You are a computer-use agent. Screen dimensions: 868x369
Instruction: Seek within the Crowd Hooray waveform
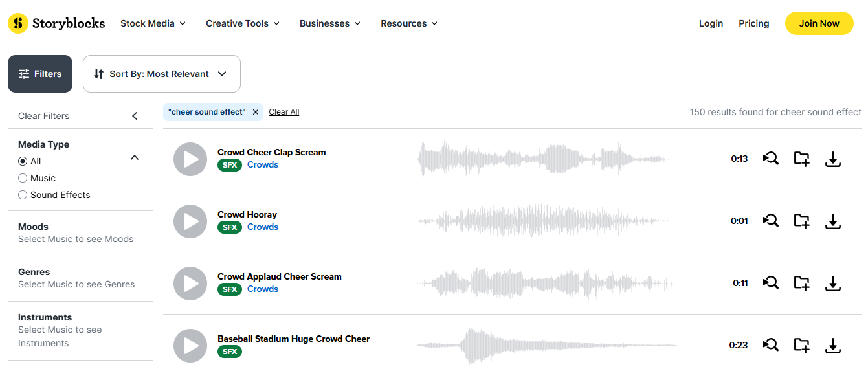(545, 221)
